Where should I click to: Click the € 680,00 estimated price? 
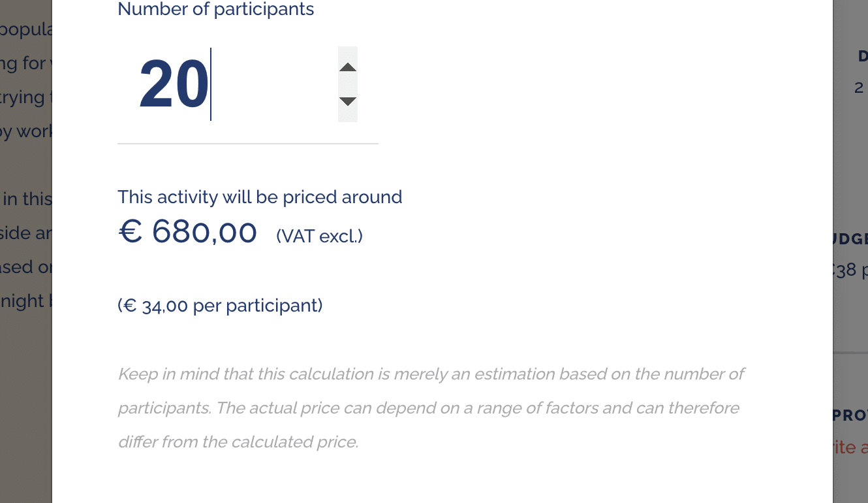188,232
